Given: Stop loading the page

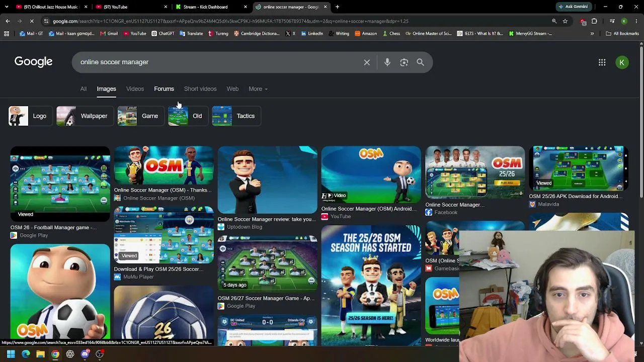Looking at the screenshot, I should point(31,21).
